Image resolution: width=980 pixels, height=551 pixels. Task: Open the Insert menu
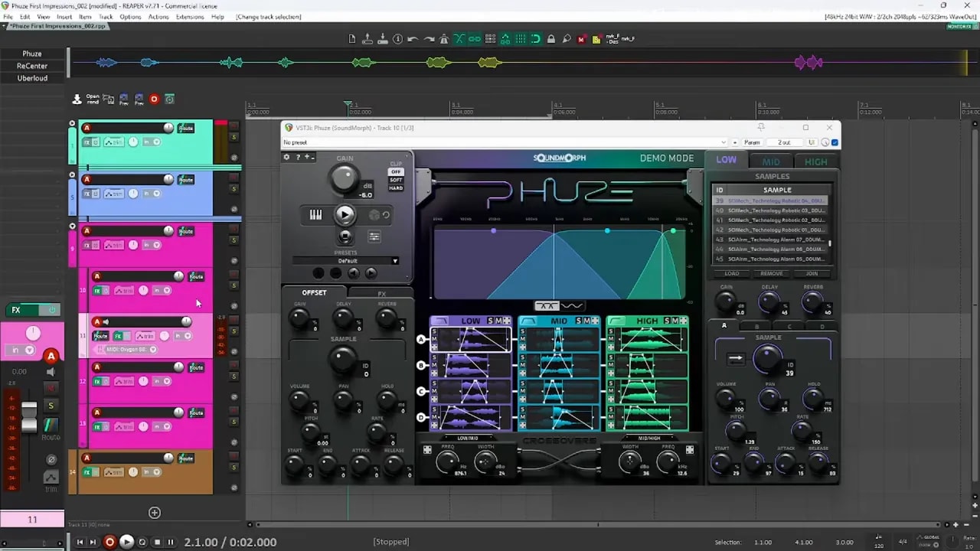[x=64, y=16]
